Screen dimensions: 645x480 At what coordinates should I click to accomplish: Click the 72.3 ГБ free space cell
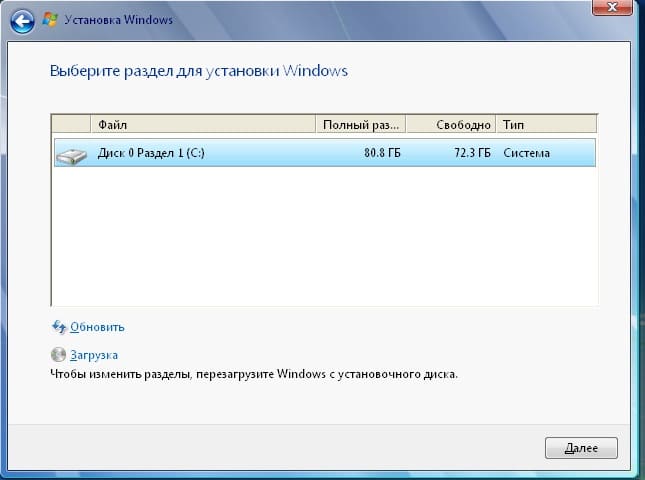[470, 154]
